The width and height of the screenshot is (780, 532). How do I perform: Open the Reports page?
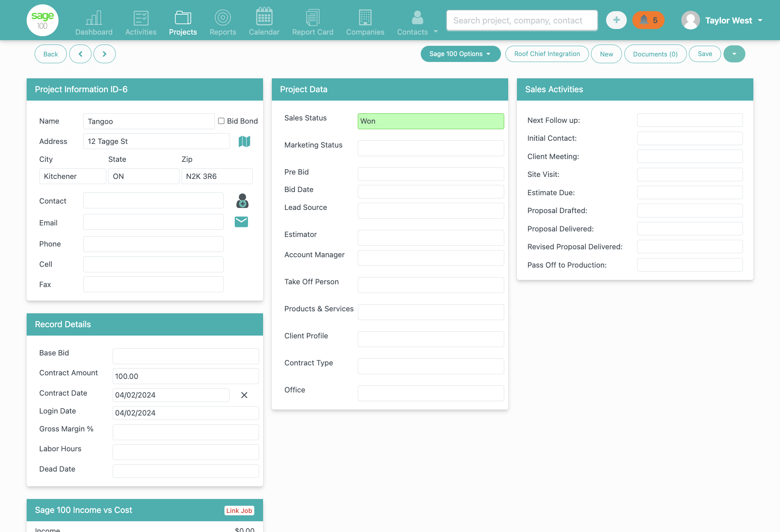223,23
